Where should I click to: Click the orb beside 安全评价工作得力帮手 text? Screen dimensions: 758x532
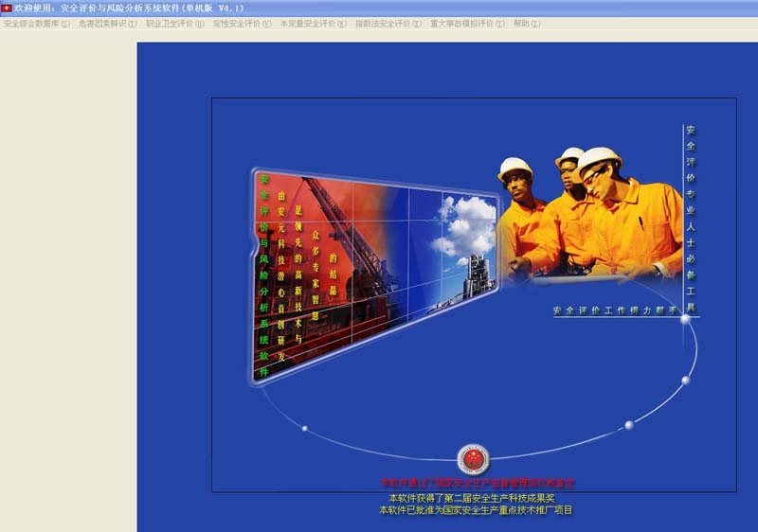[x=685, y=319]
